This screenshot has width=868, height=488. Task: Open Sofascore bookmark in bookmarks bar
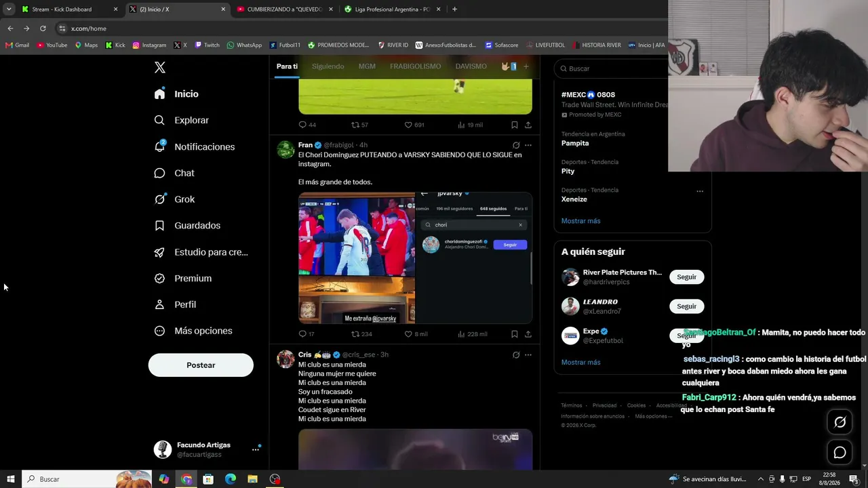click(502, 45)
